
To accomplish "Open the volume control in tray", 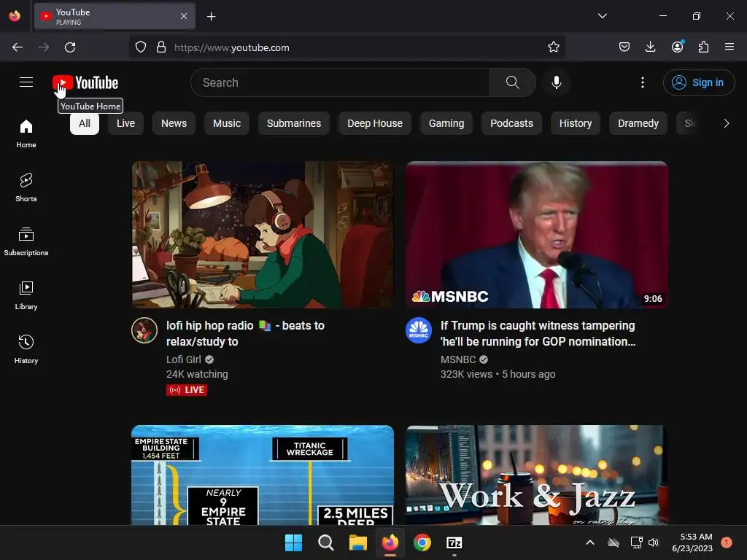I will coord(653,542).
